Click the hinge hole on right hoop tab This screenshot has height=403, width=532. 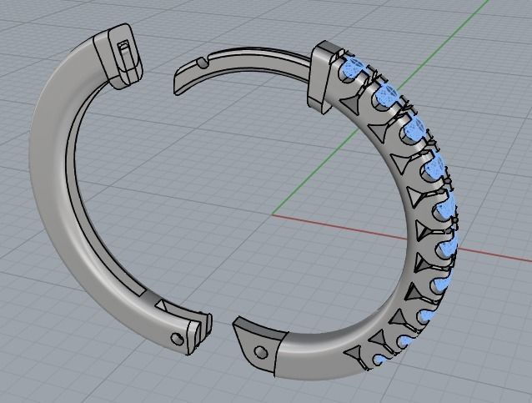pyautogui.click(x=260, y=352)
